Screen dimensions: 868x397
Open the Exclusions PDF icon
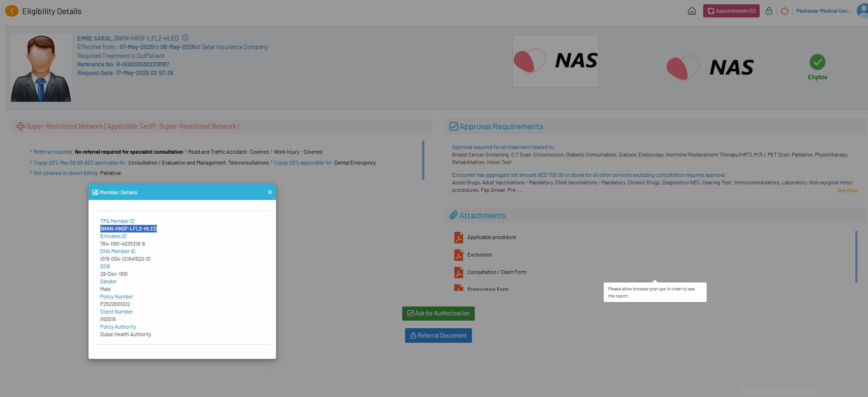458,255
